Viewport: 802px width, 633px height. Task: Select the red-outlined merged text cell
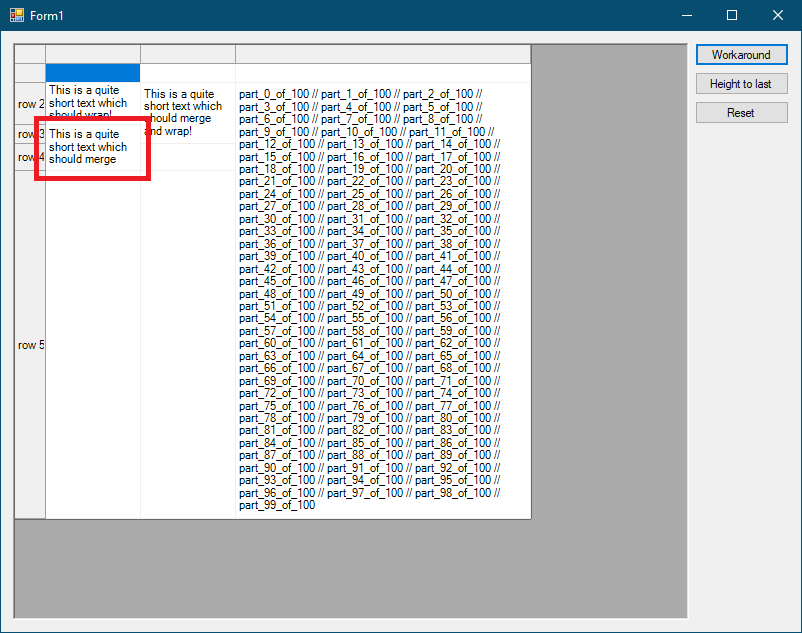click(92, 147)
